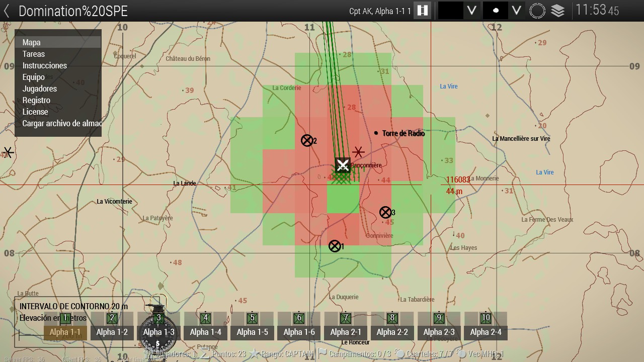Click the map textures icon beside the player name

click(x=422, y=11)
